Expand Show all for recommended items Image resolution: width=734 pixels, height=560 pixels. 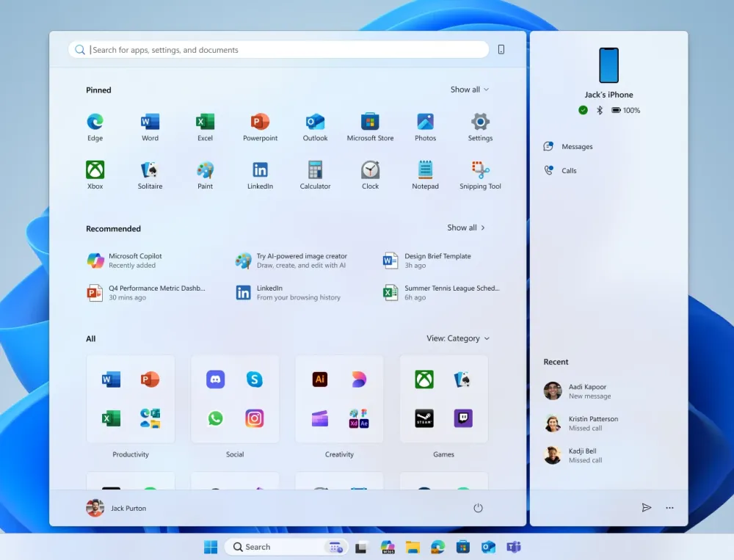click(x=466, y=228)
